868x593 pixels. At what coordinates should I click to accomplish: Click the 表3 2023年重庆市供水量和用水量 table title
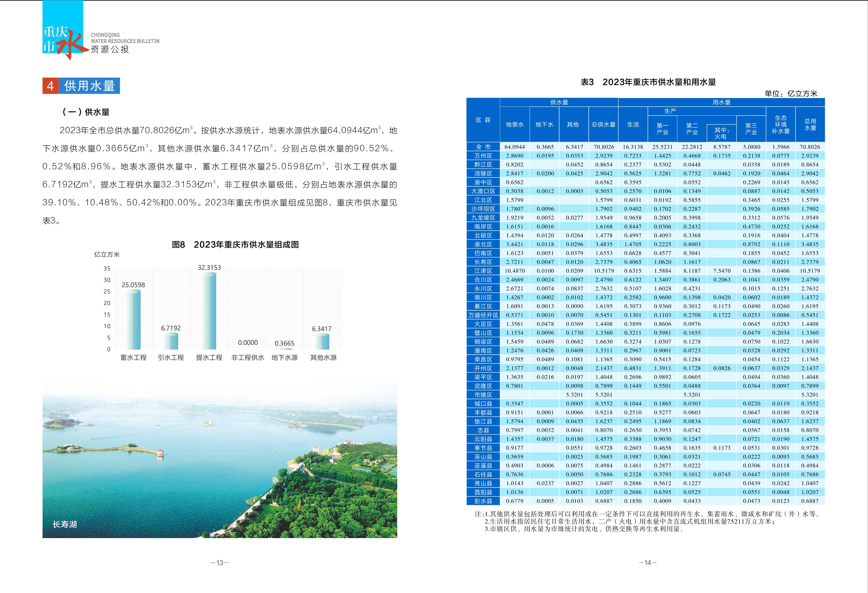648,82
